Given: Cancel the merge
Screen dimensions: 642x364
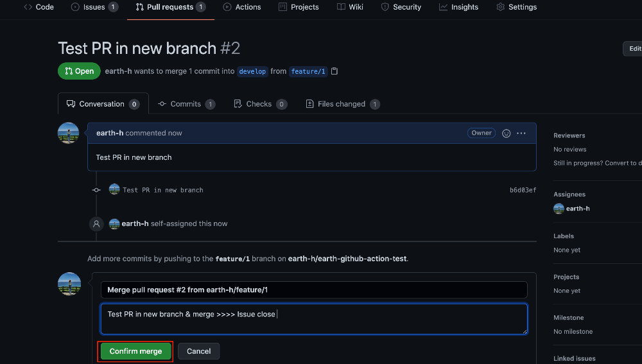Looking at the screenshot, I should coord(198,351).
